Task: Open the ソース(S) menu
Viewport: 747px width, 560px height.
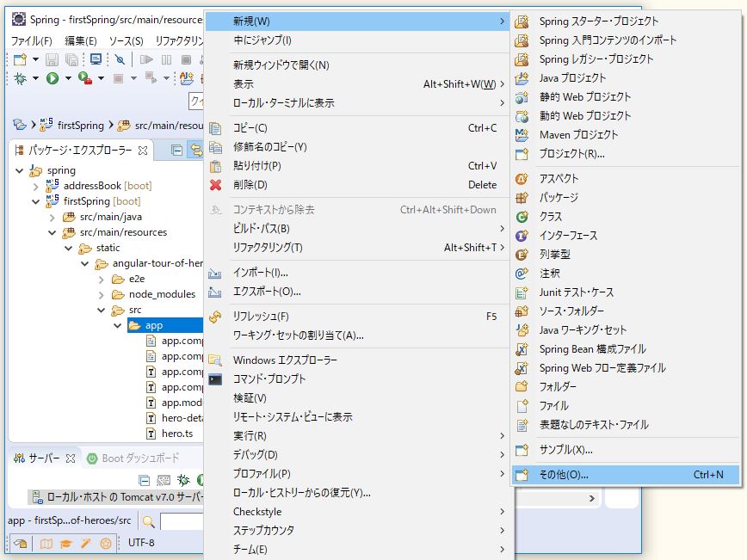Action: 126,41
